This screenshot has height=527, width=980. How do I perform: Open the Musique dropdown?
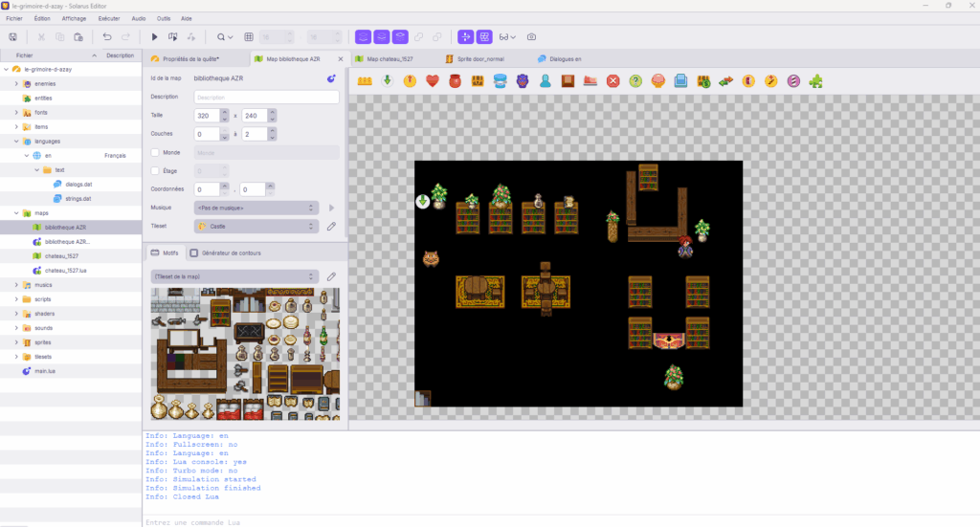pos(255,208)
